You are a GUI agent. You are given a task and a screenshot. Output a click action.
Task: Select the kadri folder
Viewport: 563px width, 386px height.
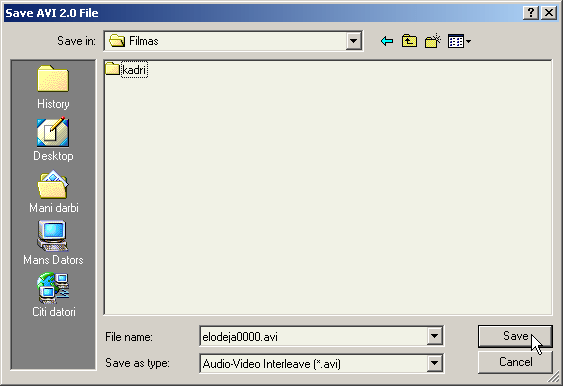(x=126, y=69)
